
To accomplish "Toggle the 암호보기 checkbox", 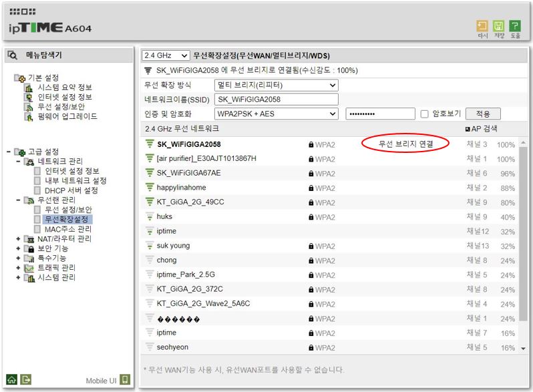I will (x=424, y=114).
